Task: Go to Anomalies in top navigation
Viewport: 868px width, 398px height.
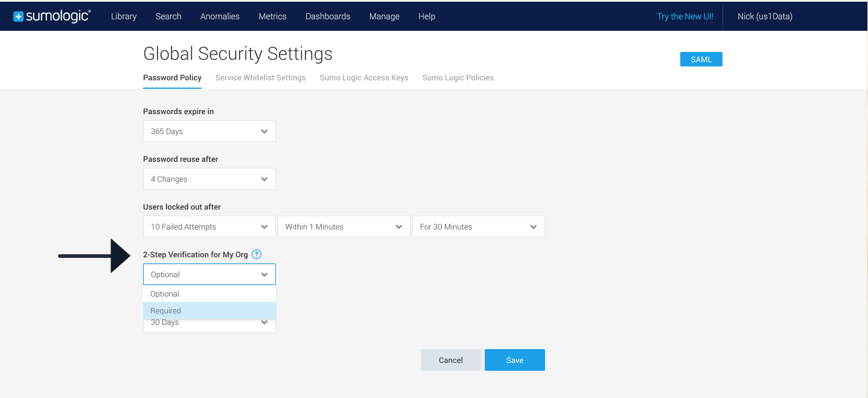Action: pos(220,16)
